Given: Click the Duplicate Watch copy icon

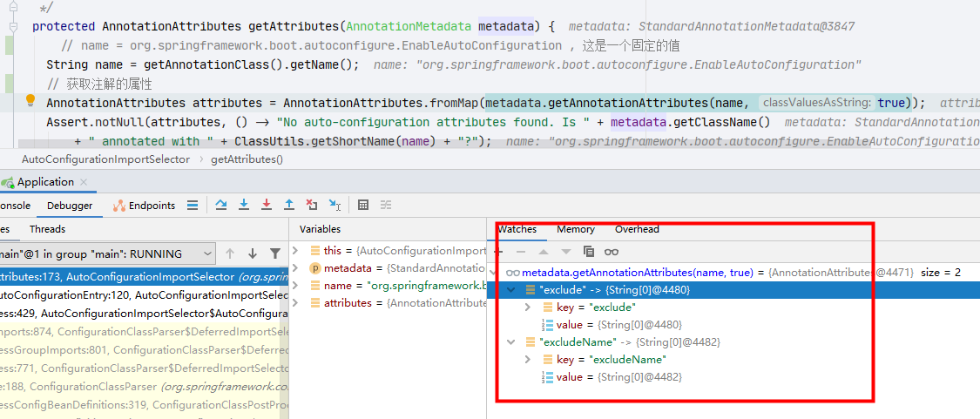Looking at the screenshot, I should [x=589, y=252].
